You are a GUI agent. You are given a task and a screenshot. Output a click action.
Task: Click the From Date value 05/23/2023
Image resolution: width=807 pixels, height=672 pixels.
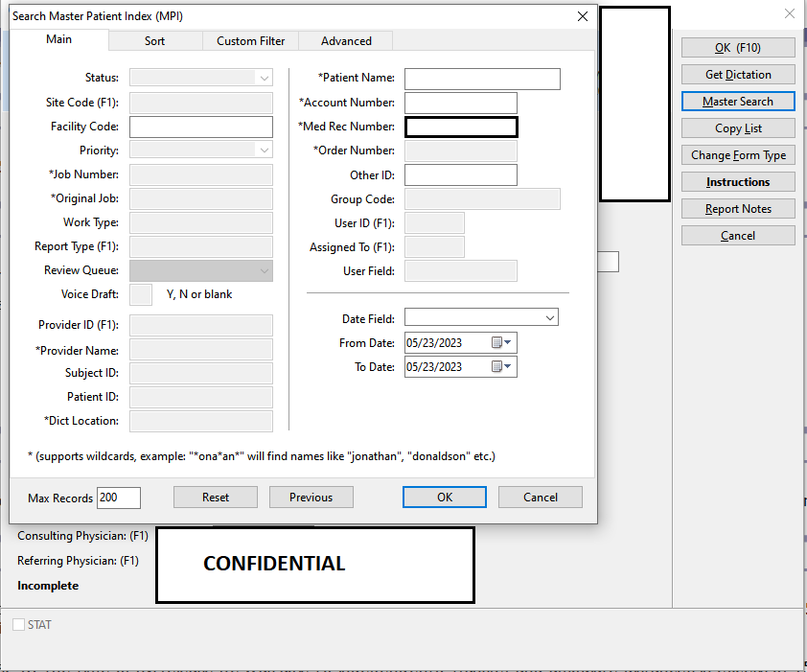point(434,343)
